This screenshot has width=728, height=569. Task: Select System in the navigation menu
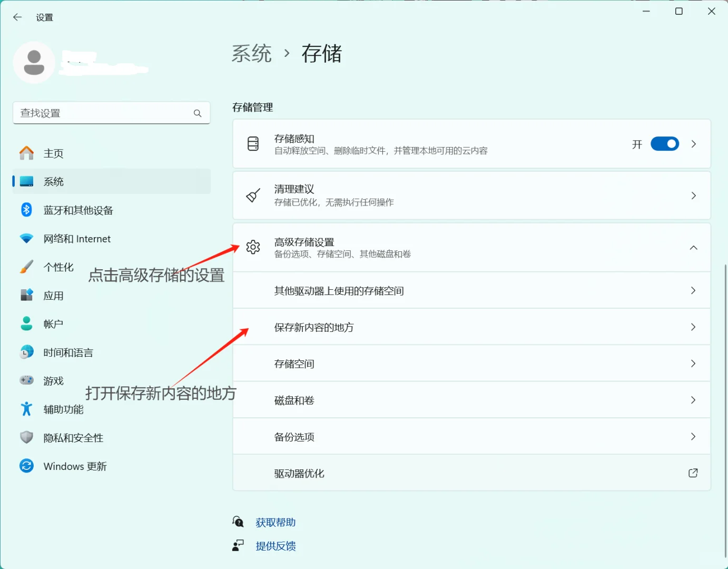[x=53, y=181]
